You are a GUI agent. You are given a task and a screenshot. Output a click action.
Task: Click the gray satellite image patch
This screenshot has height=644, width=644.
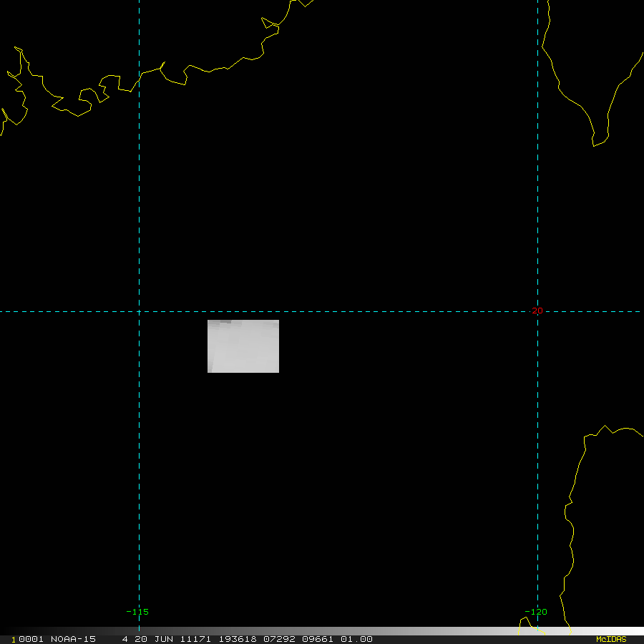243,346
